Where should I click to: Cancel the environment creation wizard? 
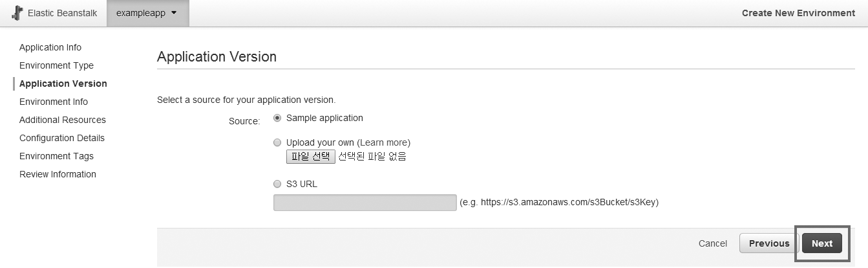coord(712,243)
